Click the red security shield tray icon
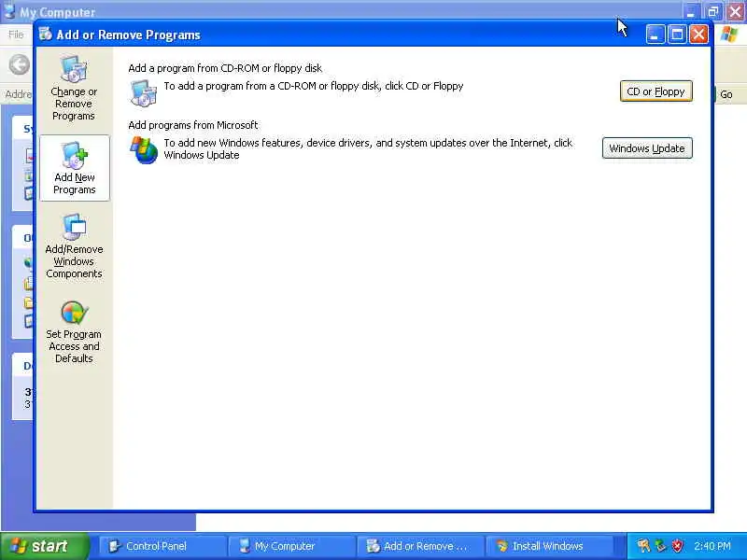747x560 pixels. (677, 546)
